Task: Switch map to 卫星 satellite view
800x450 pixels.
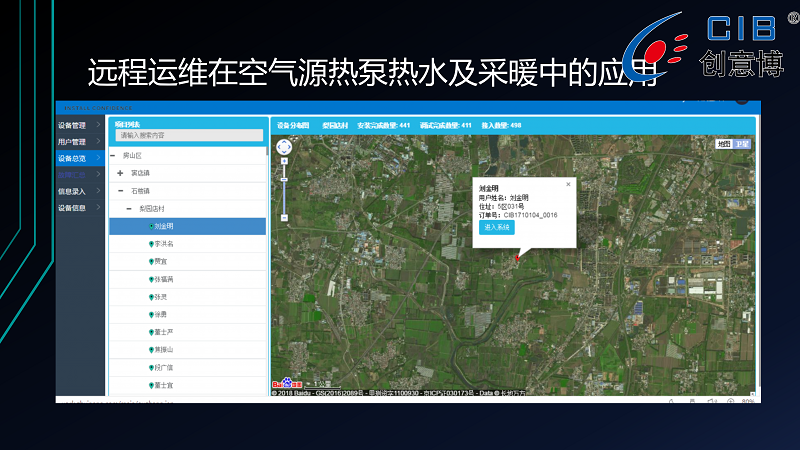Action: pos(742,144)
